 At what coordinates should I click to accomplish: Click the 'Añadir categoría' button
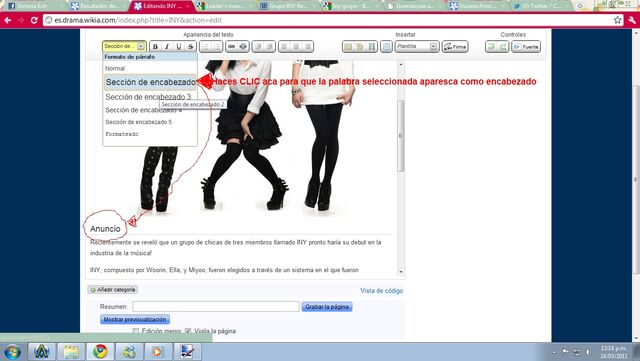[x=113, y=290]
